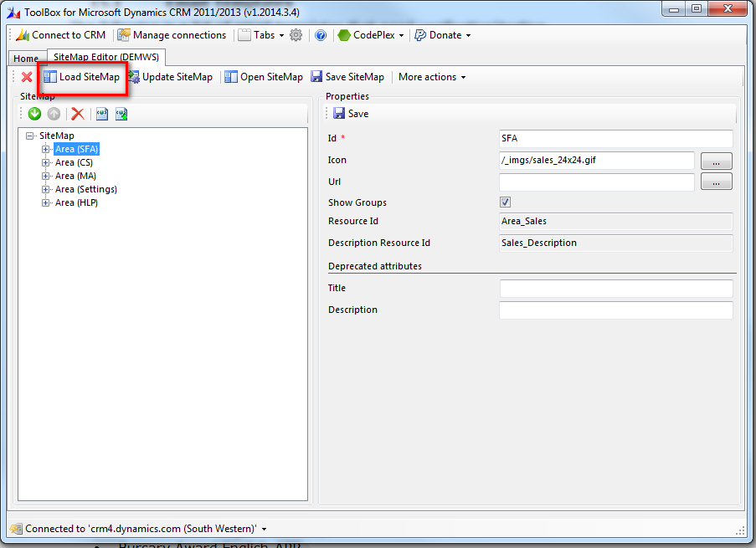Click the connection status icon
The width and height of the screenshot is (756, 548).
pyautogui.click(x=16, y=529)
